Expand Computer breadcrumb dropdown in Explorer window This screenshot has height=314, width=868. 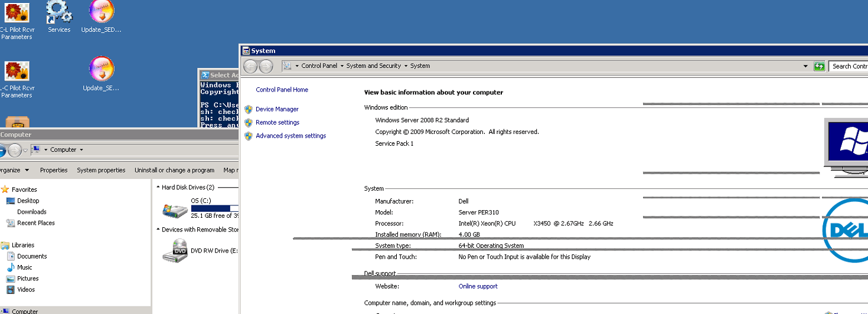(x=81, y=150)
